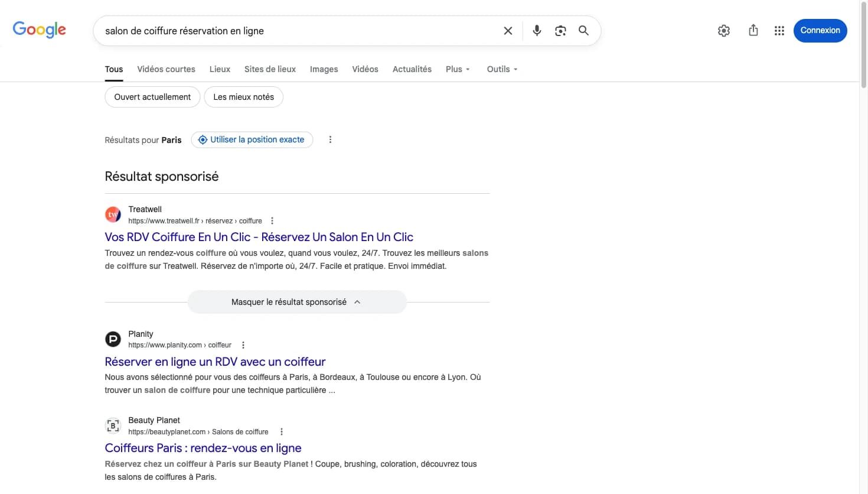
Task: Activate 'Utiliser la position exacte'
Action: (x=252, y=139)
